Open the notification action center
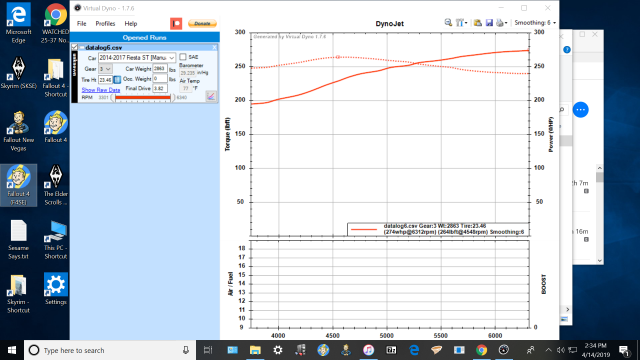The height and width of the screenshot is (360, 640). (x=624, y=350)
